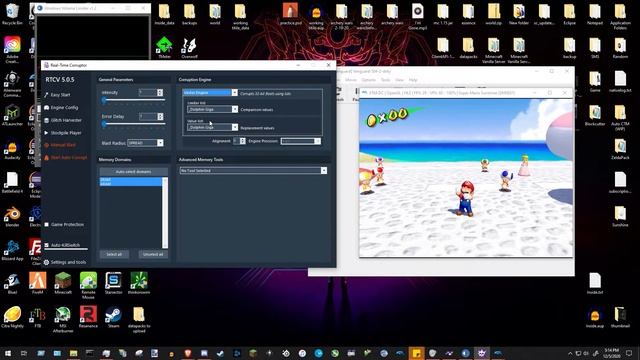Start Auto-Corrupt in RTCV sidebar

(x=65, y=158)
